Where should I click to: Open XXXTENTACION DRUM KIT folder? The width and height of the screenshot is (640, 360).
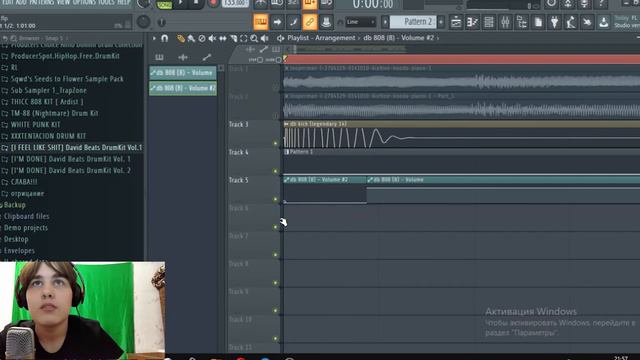coord(48,136)
